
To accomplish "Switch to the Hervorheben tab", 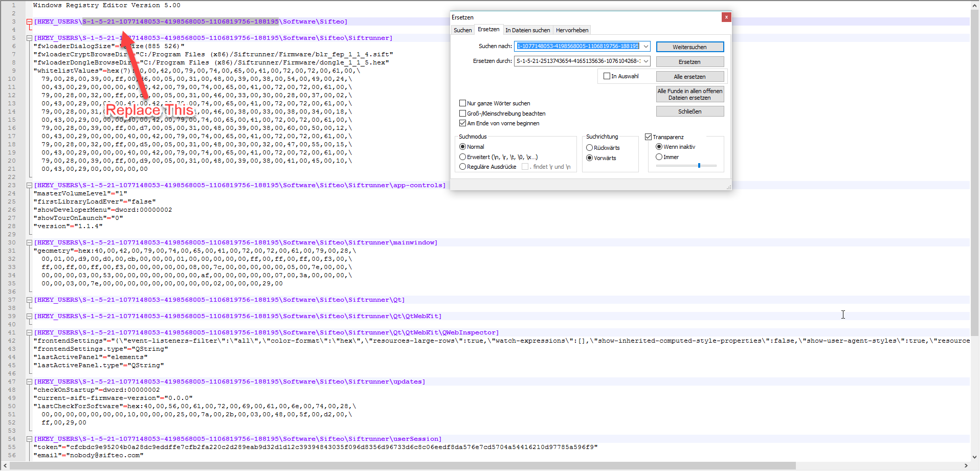I will 572,30.
